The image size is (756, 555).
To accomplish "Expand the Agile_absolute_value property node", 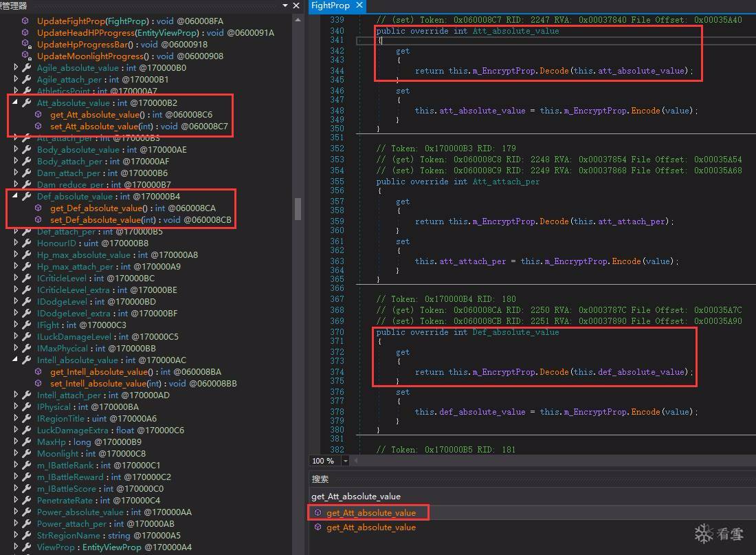I will [x=16, y=68].
